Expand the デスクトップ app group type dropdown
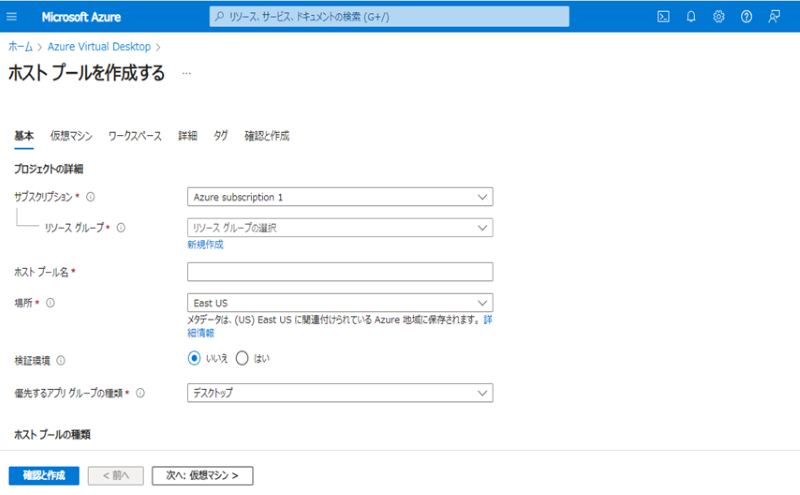This screenshot has width=800, height=495. pos(340,393)
